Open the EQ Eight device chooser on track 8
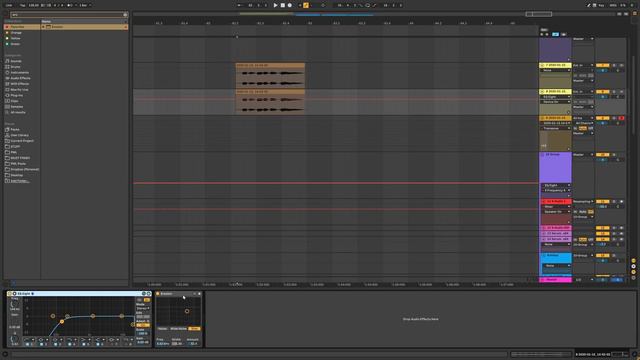This screenshot has height=360, width=640. (x=556, y=97)
